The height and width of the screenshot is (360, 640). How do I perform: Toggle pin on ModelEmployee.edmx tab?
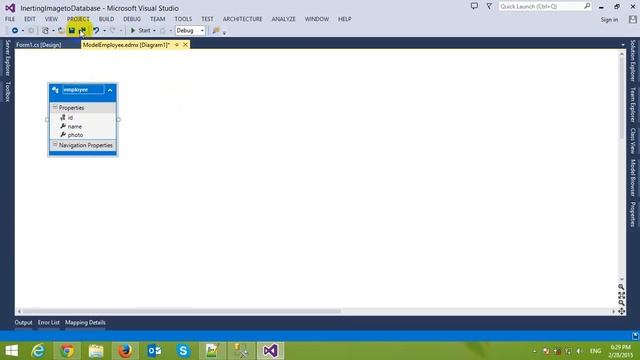pyautogui.click(x=177, y=45)
